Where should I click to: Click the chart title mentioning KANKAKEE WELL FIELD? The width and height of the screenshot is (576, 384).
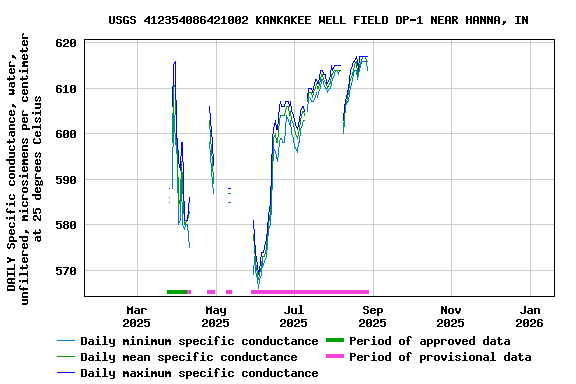click(318, 20)
